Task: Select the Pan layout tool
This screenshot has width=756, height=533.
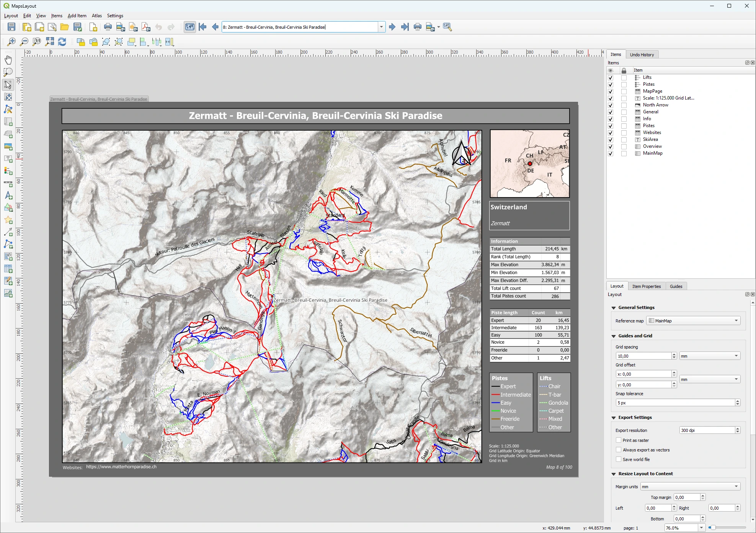Action: [8, 60]
